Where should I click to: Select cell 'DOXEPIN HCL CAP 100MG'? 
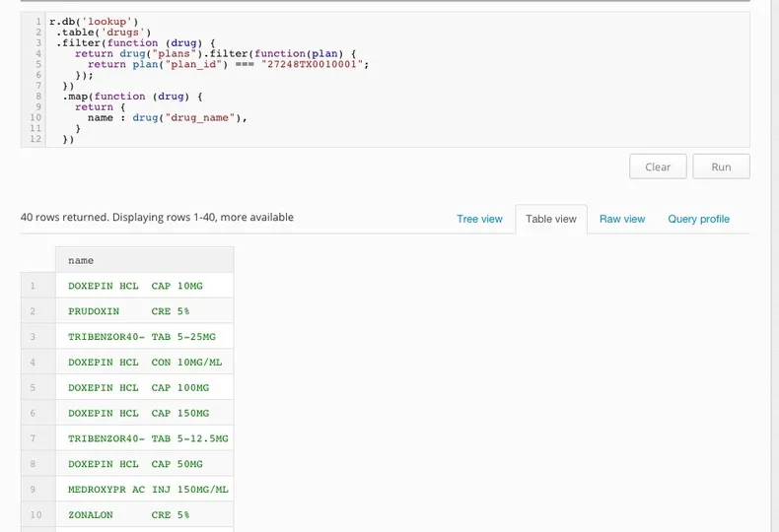coord(145,387)
